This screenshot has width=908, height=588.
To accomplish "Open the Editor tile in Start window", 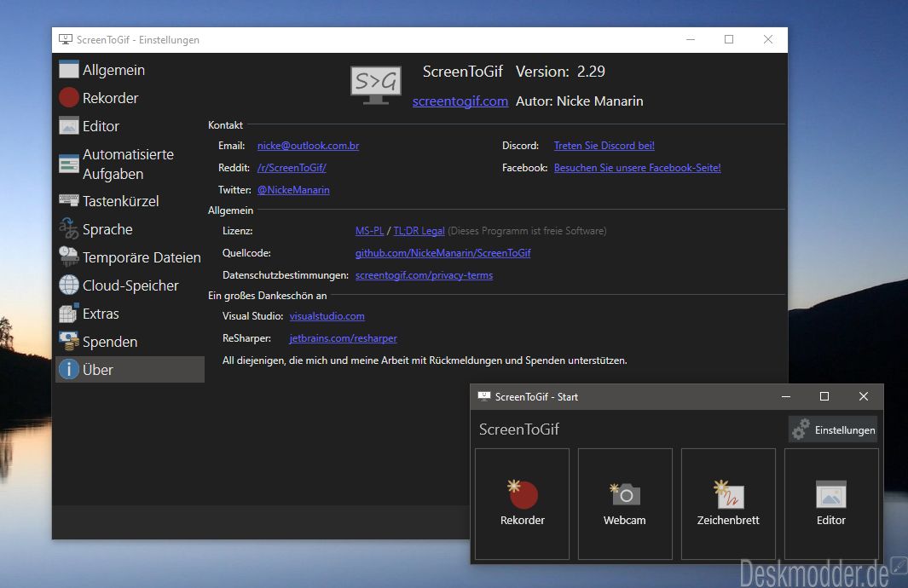I will point(831,504).
